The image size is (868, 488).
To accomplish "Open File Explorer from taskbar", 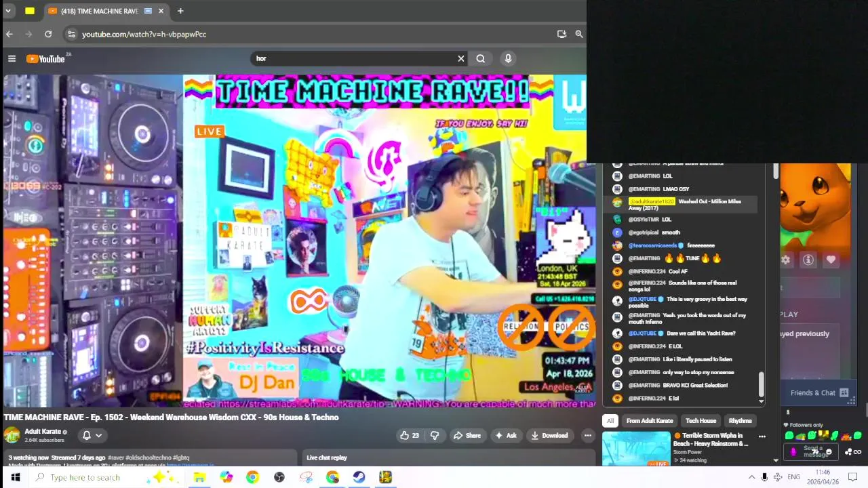I will (x=199, y=477).
